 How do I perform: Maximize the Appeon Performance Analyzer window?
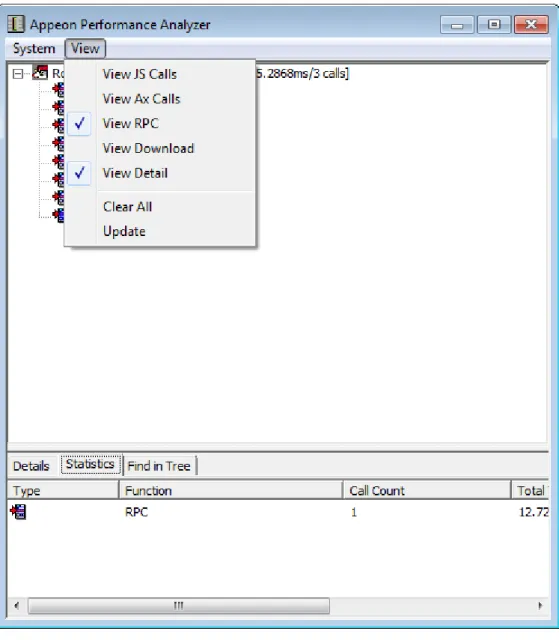coord(494,24)
